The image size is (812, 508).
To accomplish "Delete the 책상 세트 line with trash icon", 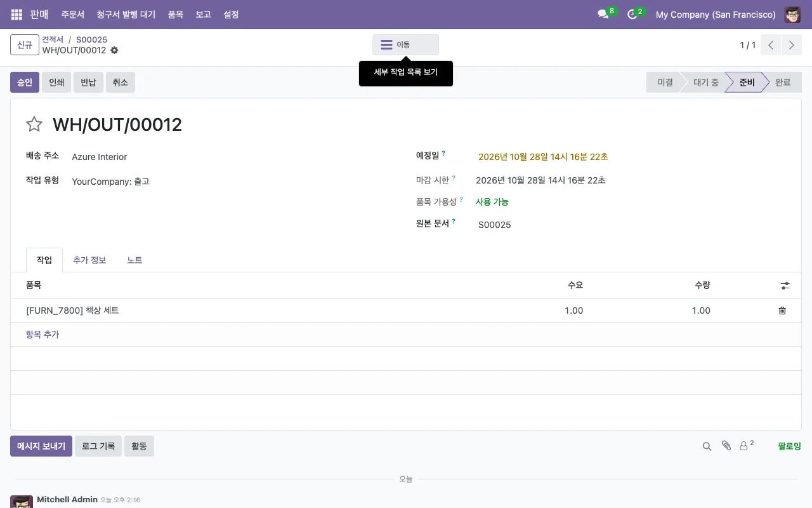I will pos(782,311).
